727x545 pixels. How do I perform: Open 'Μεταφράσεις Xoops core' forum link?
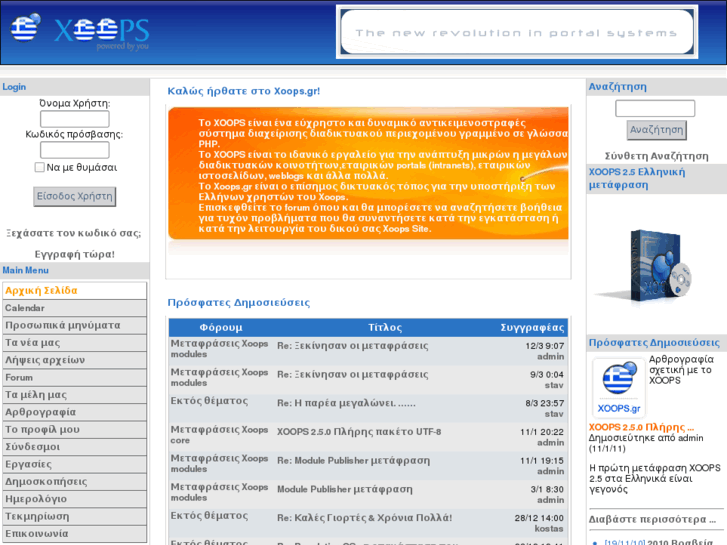219,435
